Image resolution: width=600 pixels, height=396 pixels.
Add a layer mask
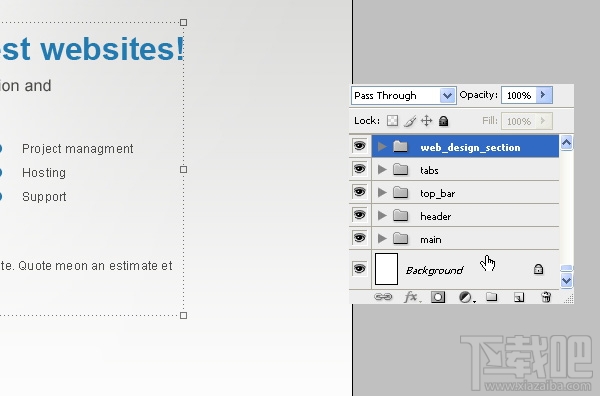pos(438,297)
